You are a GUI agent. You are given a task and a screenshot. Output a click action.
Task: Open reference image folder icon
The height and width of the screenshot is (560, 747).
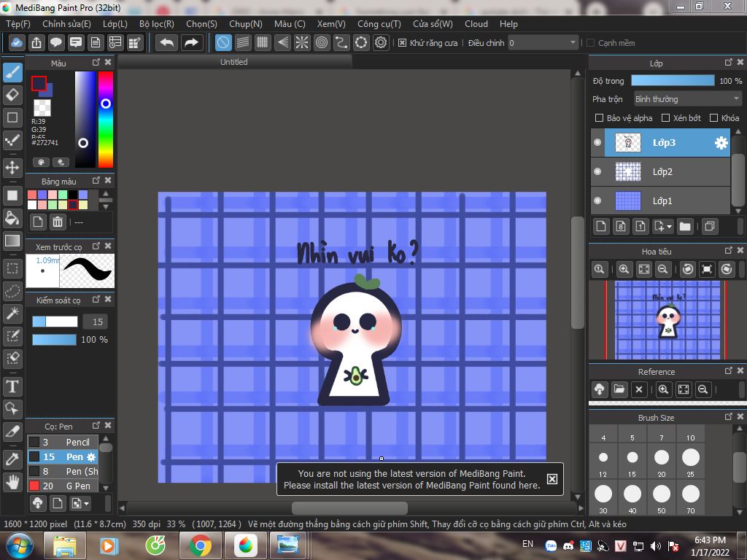[x=619, y=389]
